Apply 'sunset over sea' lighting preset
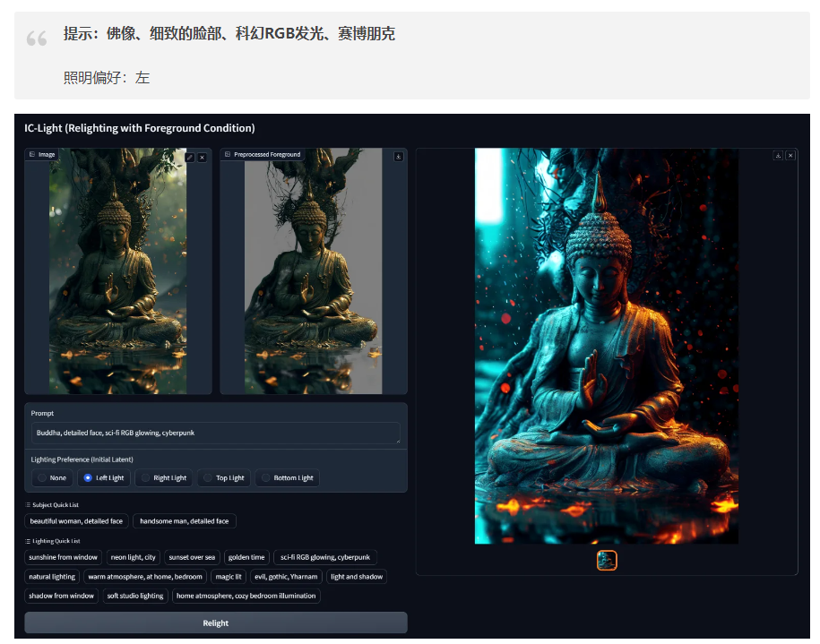This screenshot has width=820, height=644. pos(192,557)
